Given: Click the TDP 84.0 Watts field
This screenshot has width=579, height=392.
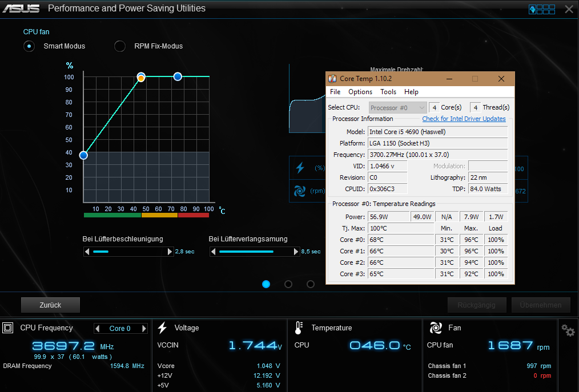Looking at the screenshot, I should [488, 189].
